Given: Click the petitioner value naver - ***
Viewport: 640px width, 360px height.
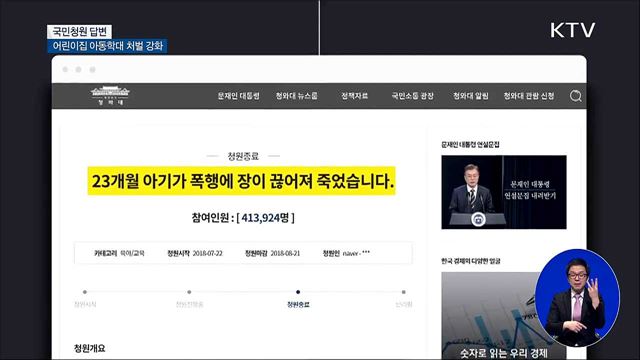Looking at the screenshot, I should pos(356,253).
